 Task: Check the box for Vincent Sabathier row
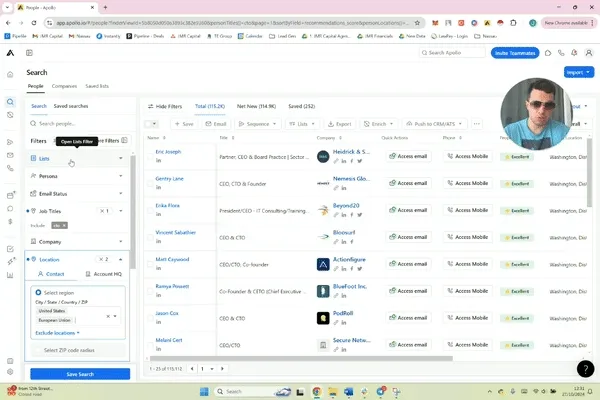pyautogui.click(x=150, y=237)
